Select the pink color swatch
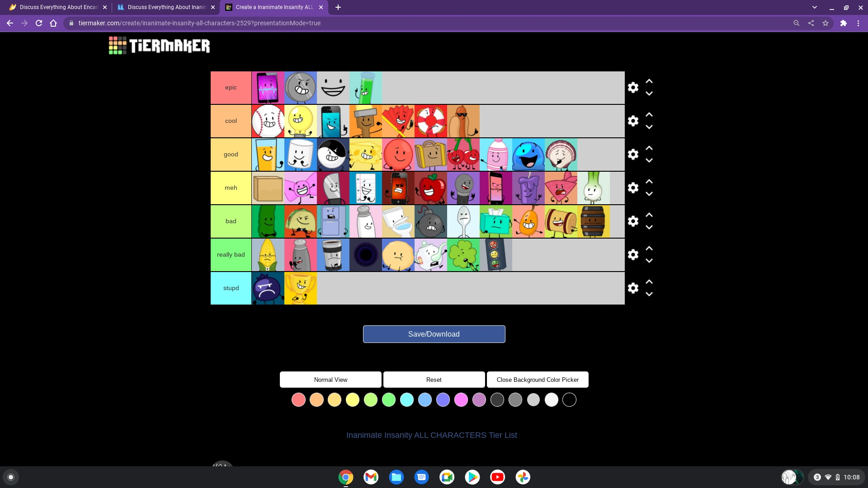This screenshot has width=868, height=488. click(461, 399)
